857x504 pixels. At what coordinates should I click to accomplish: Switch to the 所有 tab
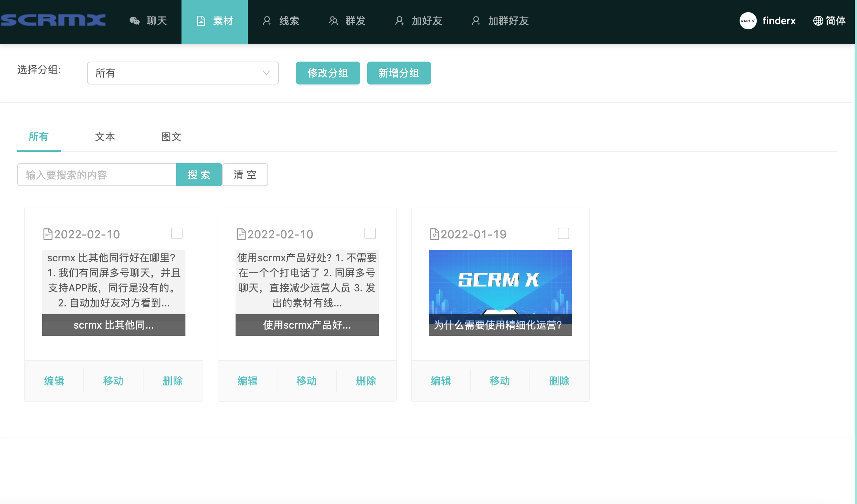(39, 137)
